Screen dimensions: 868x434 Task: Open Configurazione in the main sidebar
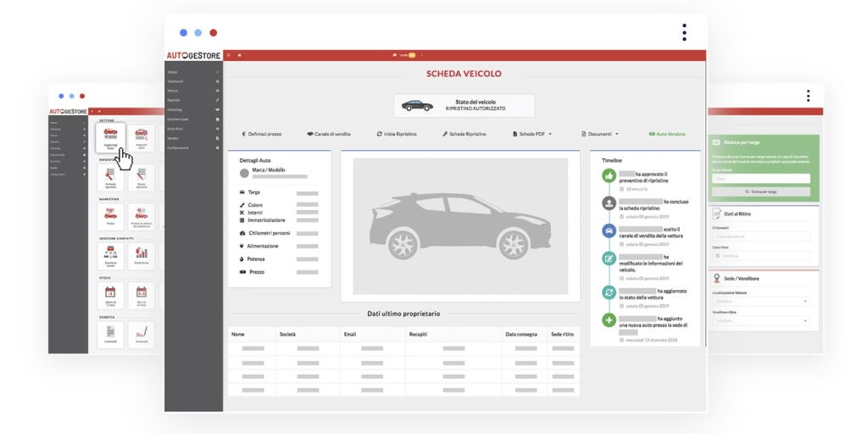point(178,147)
